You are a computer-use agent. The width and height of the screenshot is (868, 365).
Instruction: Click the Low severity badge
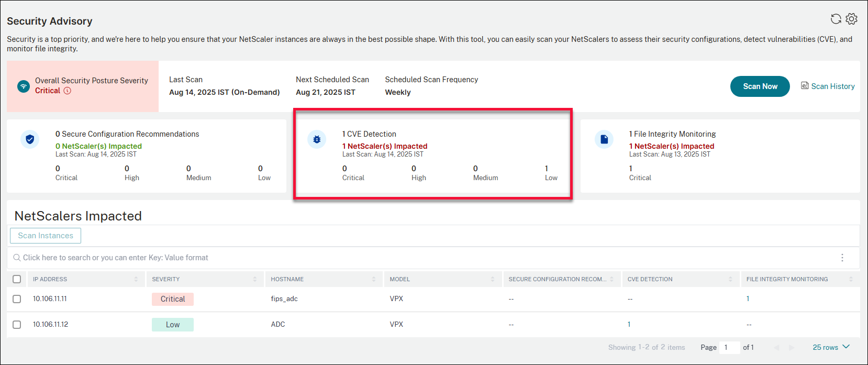173,325
